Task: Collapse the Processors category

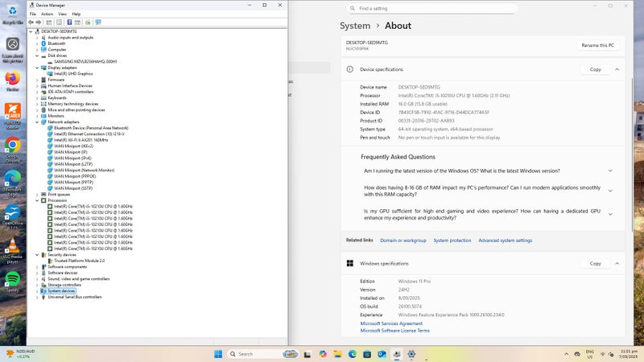Action: tap(37, 200)
